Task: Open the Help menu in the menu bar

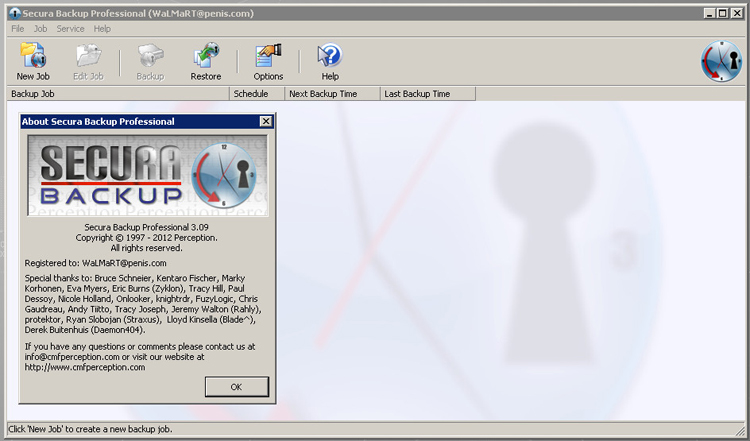Action: click(102, 29)
